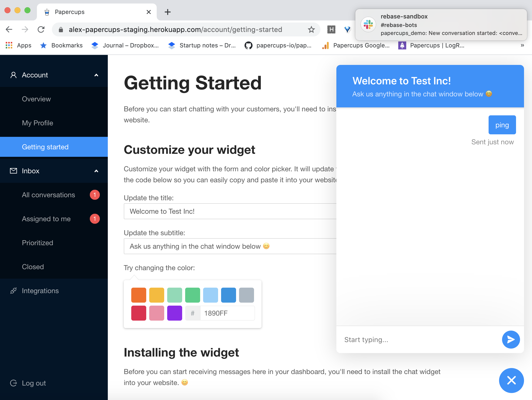Navigate to My Profile settings
Image resolution: width=532 pixels, height=400 pixels.
(x=38, y=123)
